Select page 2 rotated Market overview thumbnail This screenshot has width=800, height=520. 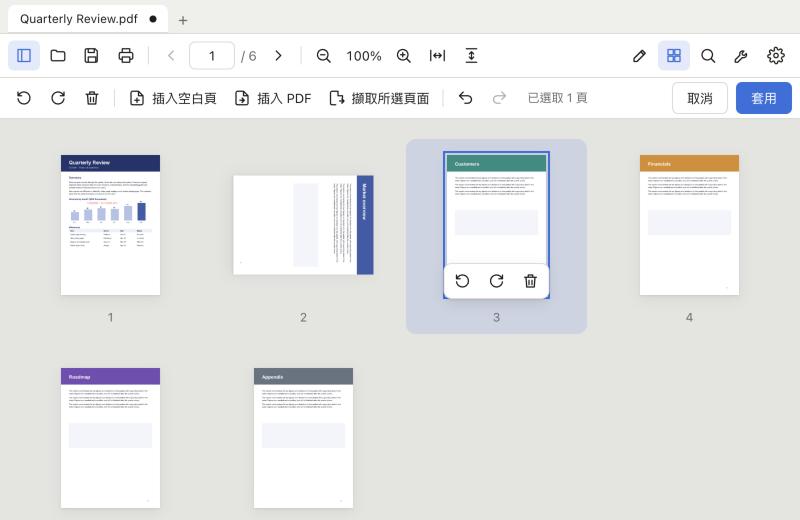tap(303, 225)
